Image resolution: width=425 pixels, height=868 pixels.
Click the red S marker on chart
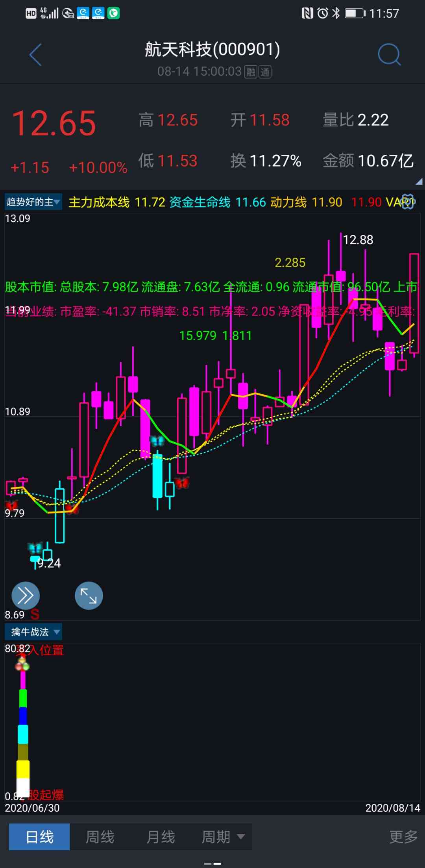35,614
